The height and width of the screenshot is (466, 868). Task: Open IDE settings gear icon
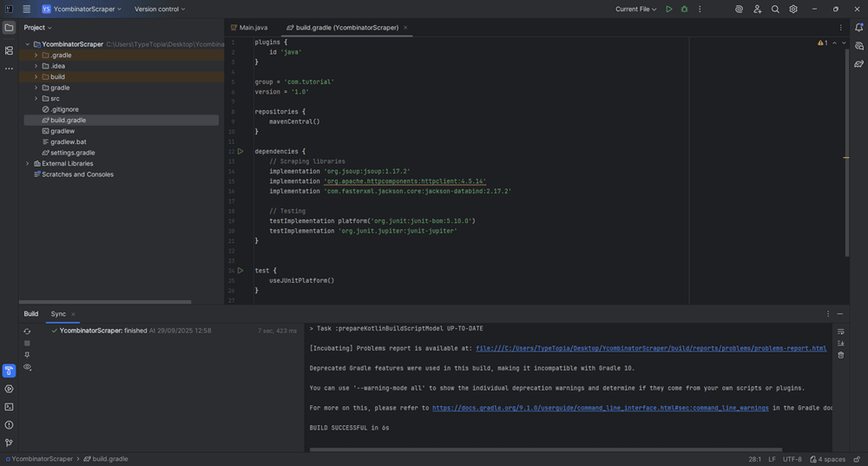click(x=793, y=10)
